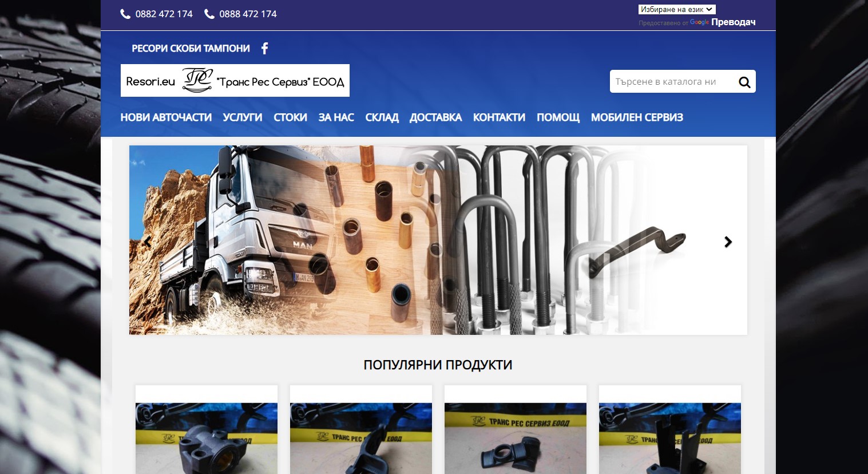Click the Resori.eu site logo
Screen dimensions: 868x474
(x=235, y=81)
